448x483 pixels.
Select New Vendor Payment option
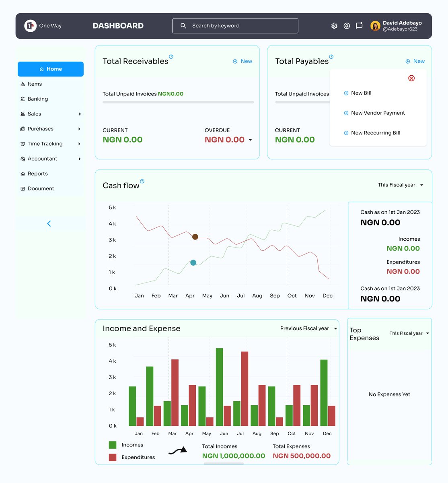[x=374, y=113]
